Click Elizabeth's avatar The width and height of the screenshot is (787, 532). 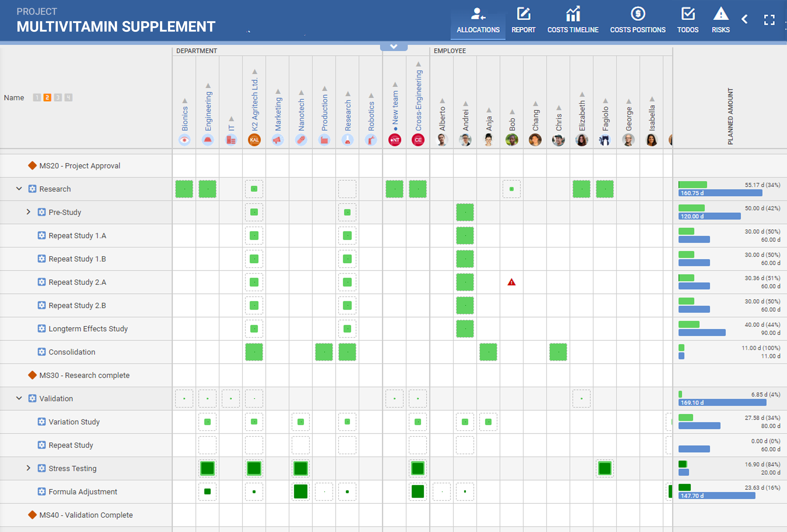click(582, 140)
